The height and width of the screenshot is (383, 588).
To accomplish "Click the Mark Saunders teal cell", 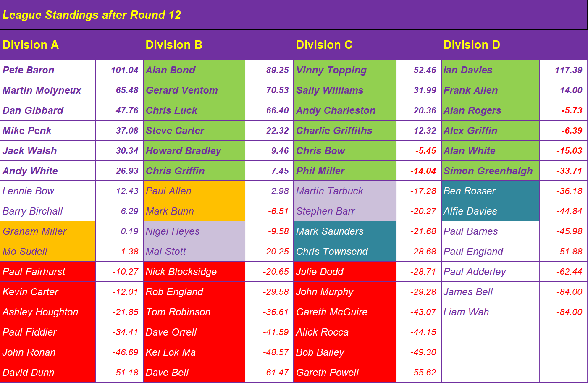I will (x=345, y=231).
